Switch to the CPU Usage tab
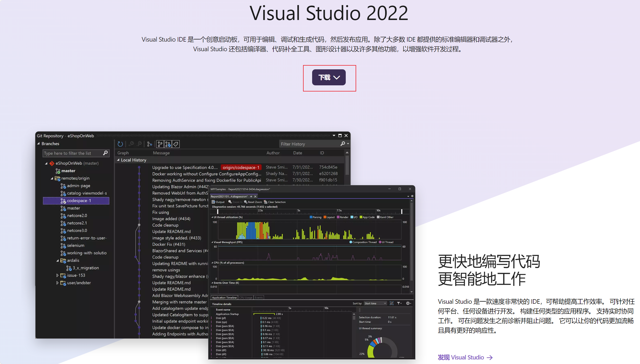This screenshot has height=364, width=640. click(x=245, y=298)
